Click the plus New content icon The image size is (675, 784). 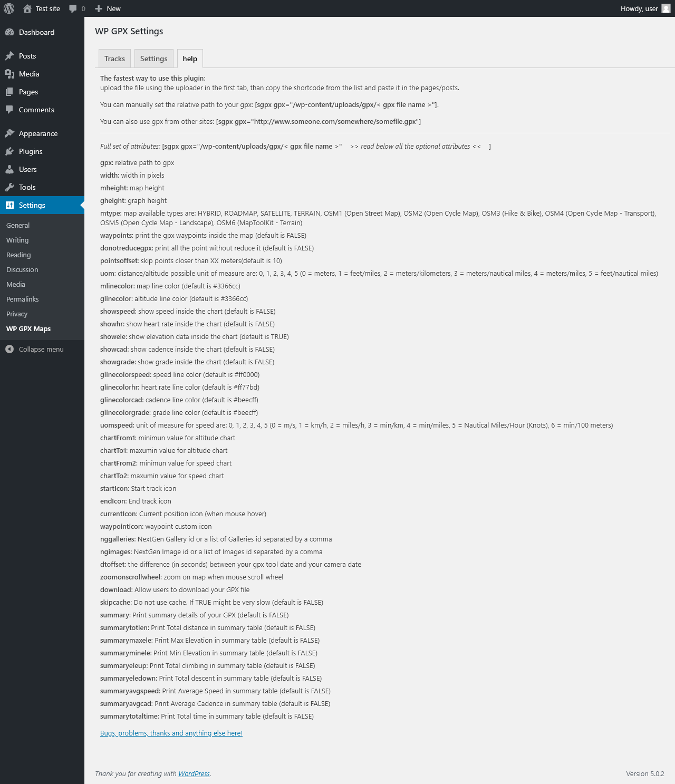[x=99, y=8]
